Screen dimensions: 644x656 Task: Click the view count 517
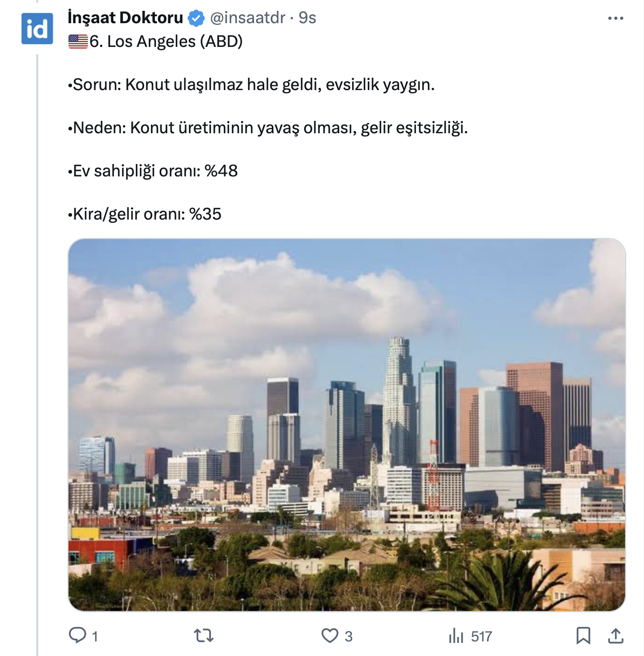tap(481, 637)
